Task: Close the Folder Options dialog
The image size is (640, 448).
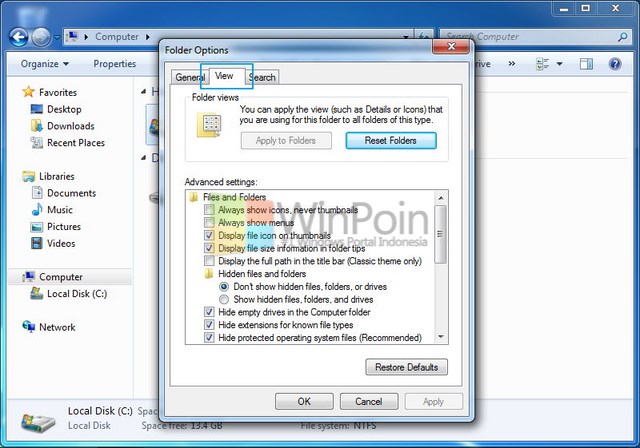Action: (x=451, y=47)
